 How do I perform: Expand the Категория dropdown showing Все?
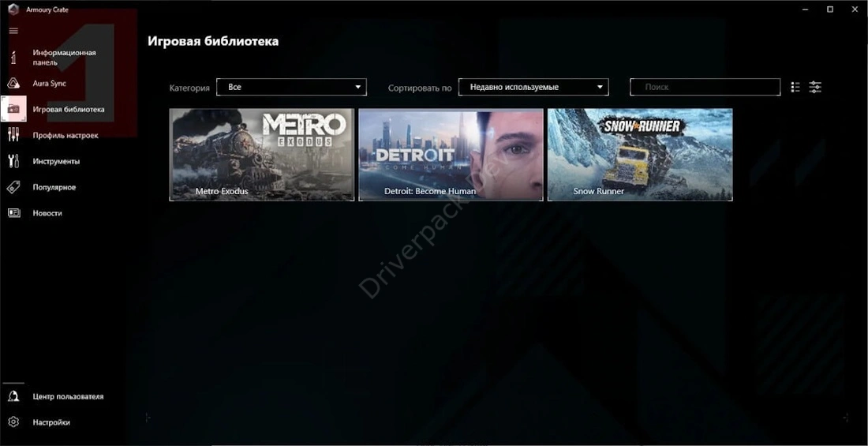point(291,87)
